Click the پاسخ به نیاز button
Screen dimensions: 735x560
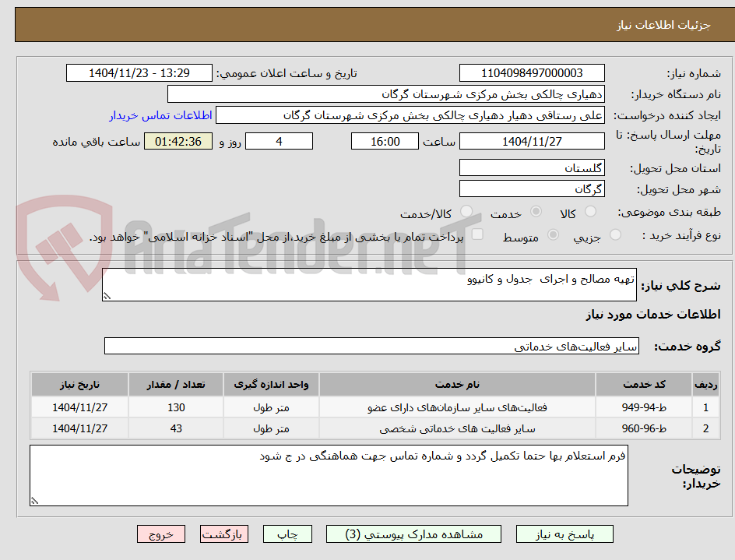point(564,534)
